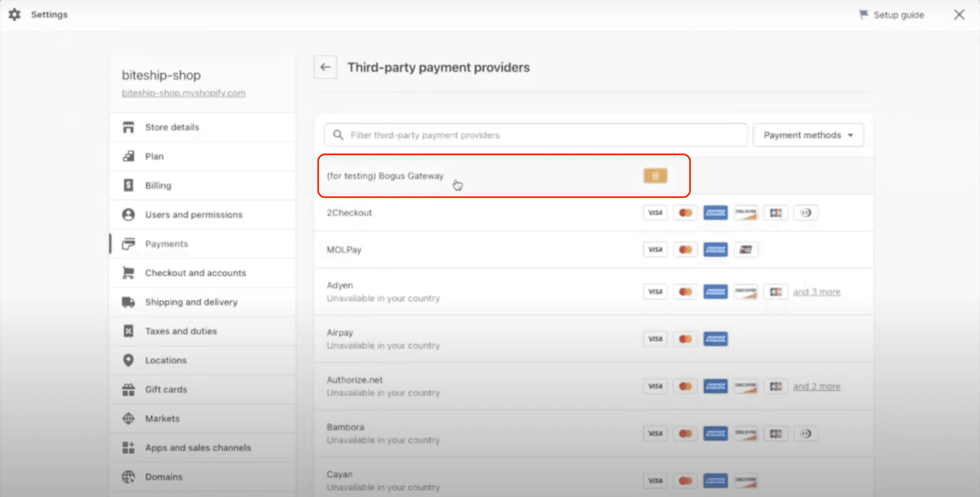Click the Locations pin icon

point(129,360)
